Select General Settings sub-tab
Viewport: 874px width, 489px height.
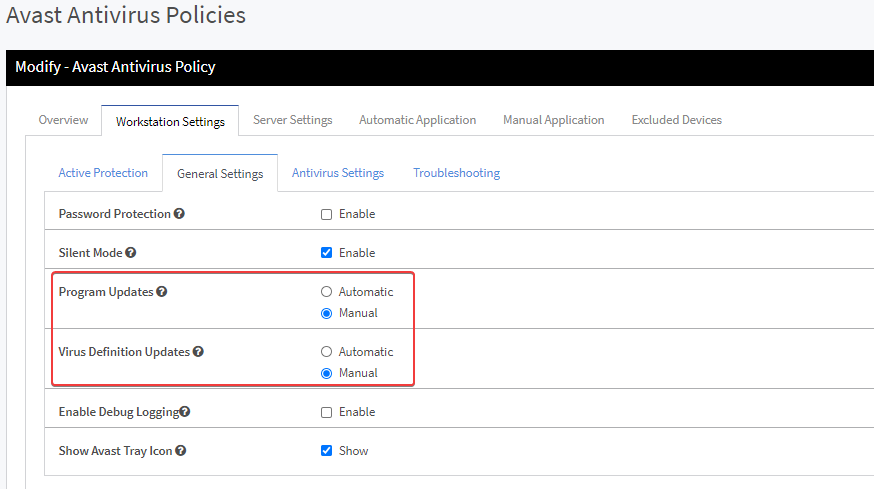pyautogui.click(x=220, y=174)
